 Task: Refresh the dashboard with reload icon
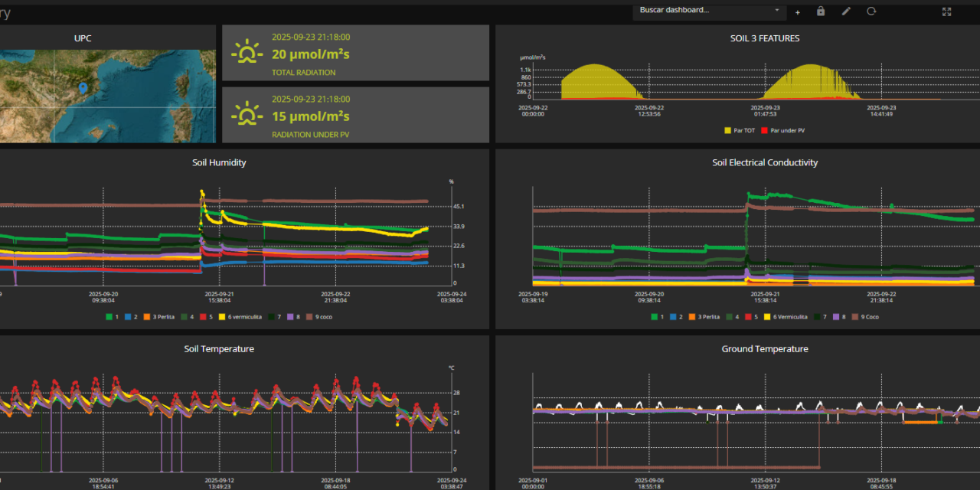pyautogui.click(x=871, y=11)
